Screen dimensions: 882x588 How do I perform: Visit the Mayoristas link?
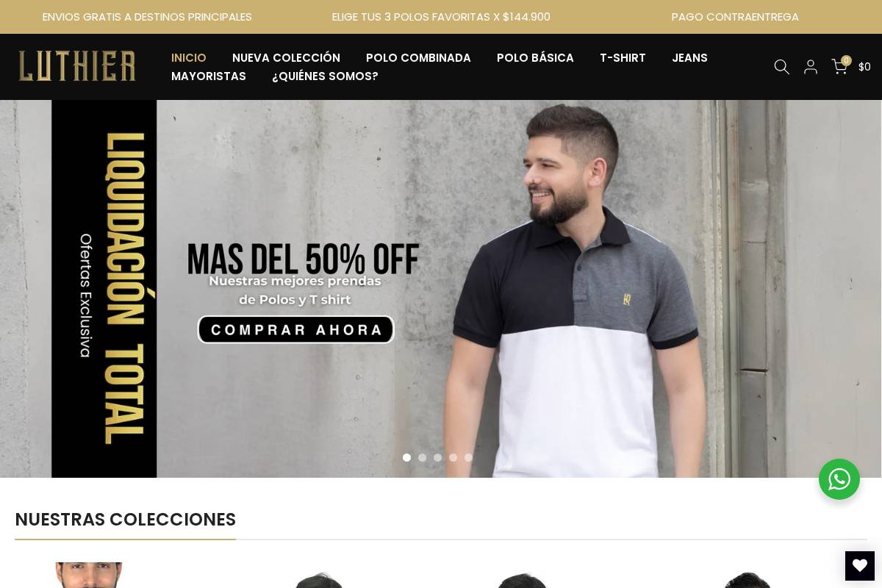click(209, 76)
